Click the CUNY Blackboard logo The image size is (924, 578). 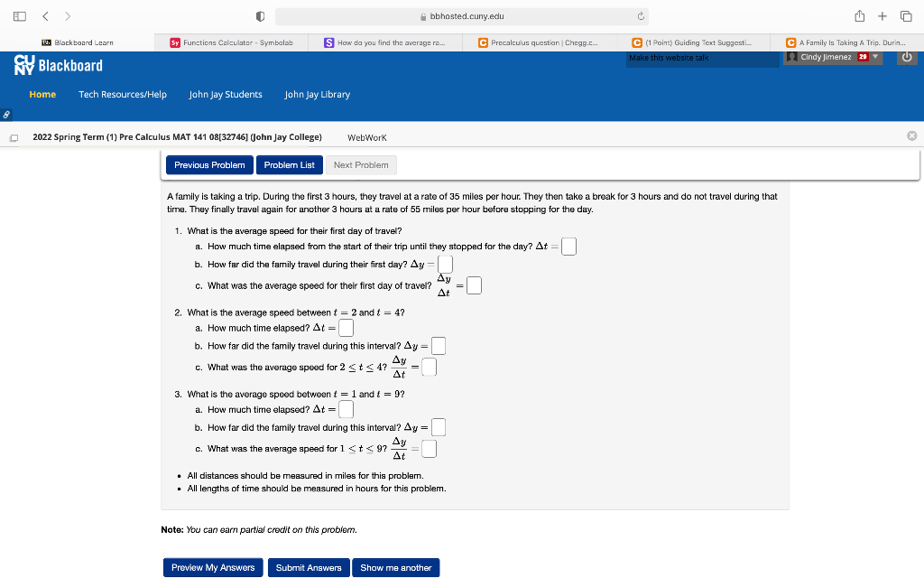[x=58, y=65]
